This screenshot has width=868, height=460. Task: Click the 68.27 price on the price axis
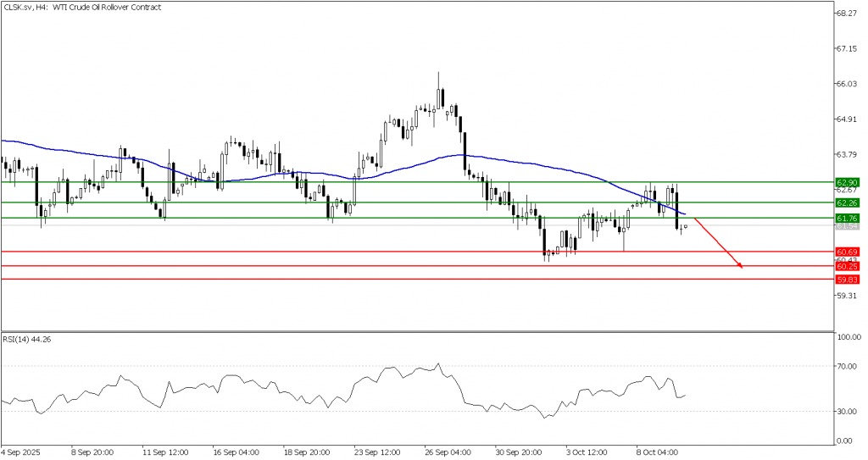848,14
